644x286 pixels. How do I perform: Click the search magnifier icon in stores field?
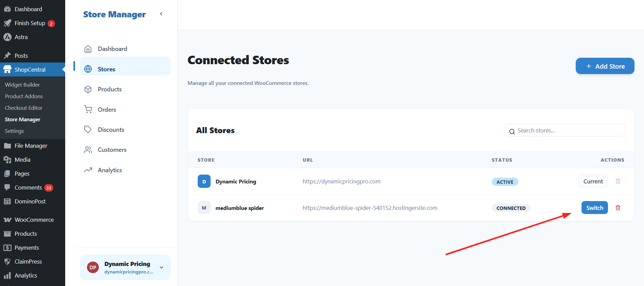pyautogui.click(x=512, y=131)
